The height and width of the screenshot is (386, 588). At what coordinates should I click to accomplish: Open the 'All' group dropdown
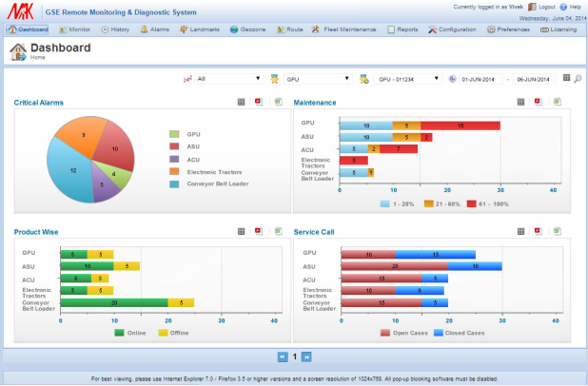(228, 79)
